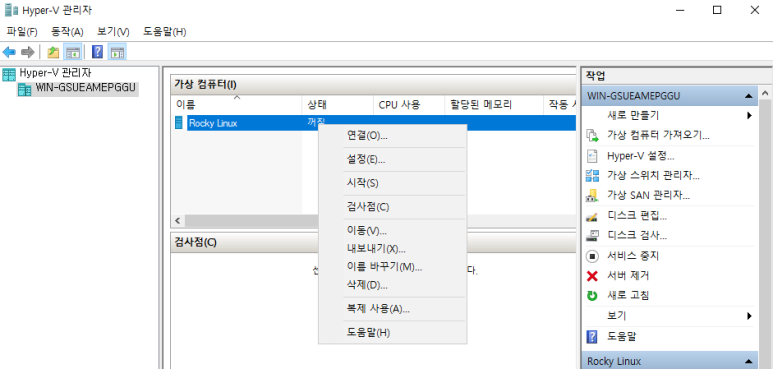Image resolution: width=773 pixels, height=369 pixels.
Task: Choose 설정(E)... from context menu
Action: (392, 160)
